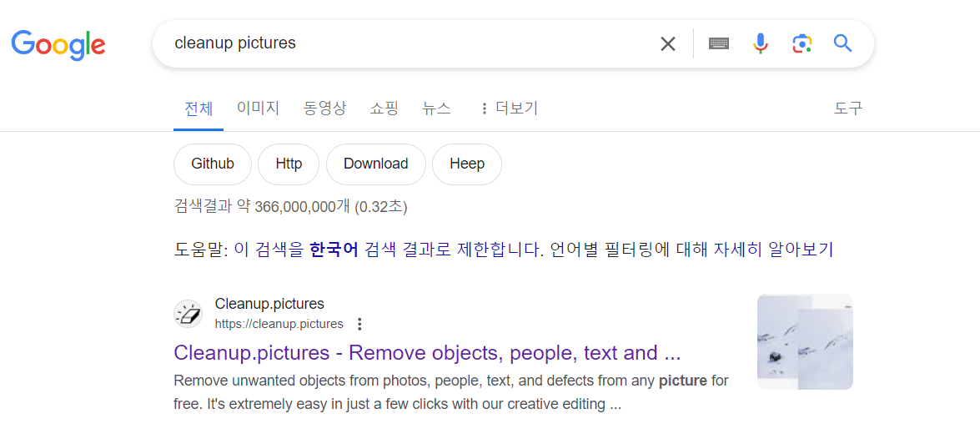This screenshot has height=434, width=980.
Task: Click the Google logo
Action: [58, 44]
